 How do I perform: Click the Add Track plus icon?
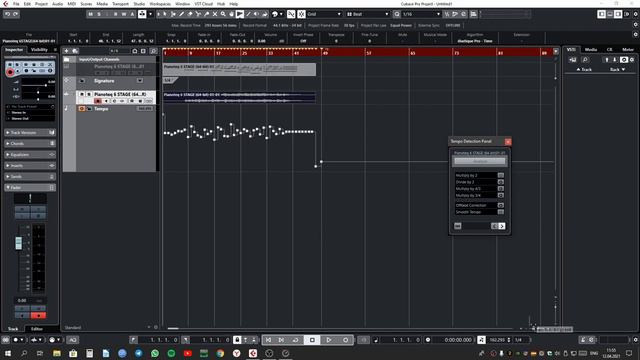pos(66,51)
